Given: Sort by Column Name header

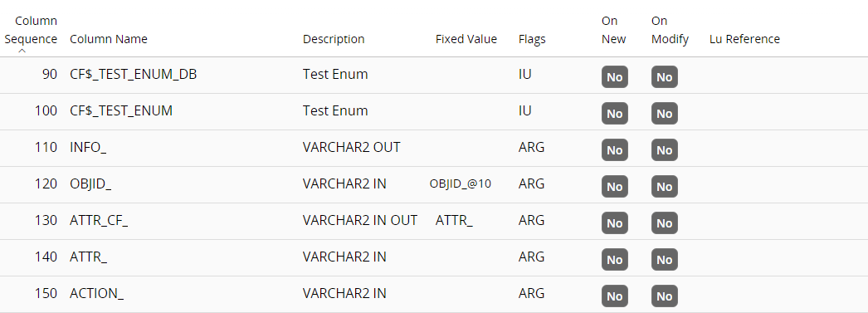Looking at the screenshot, I should 109,39.
